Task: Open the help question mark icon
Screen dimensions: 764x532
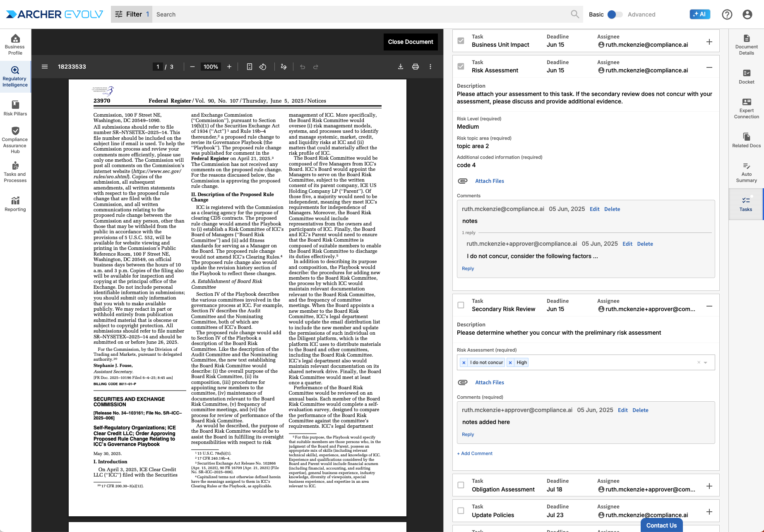Action: pos(727,14)
